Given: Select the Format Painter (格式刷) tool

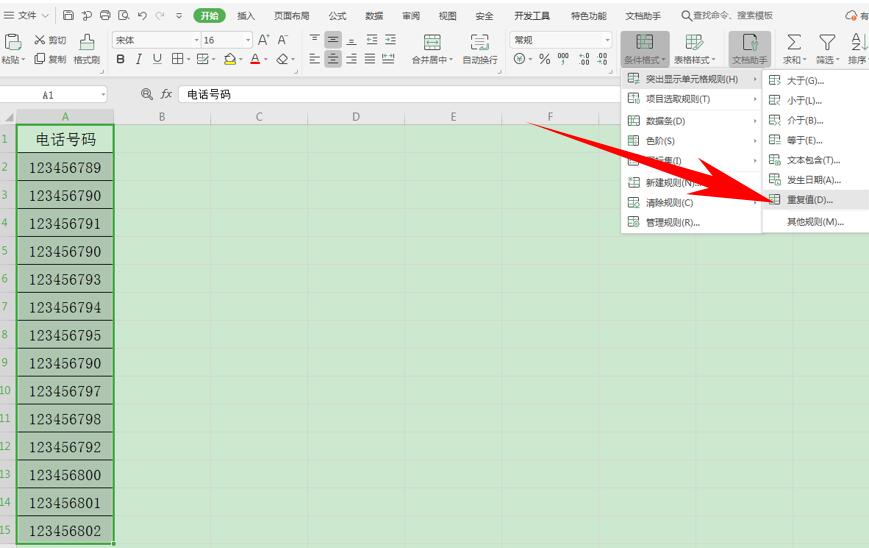Looking at the screenshot, I should click(x=86, y=49).
